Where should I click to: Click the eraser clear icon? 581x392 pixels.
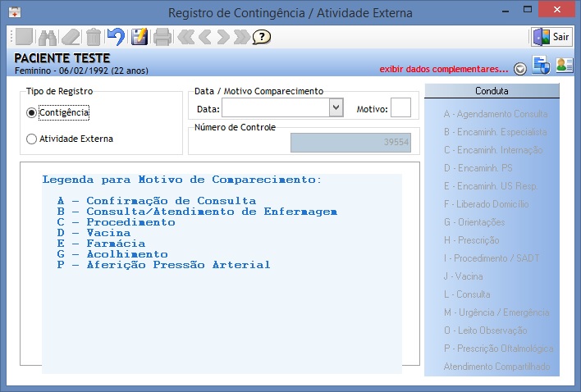pyautogui.click(x=71, y=37)
